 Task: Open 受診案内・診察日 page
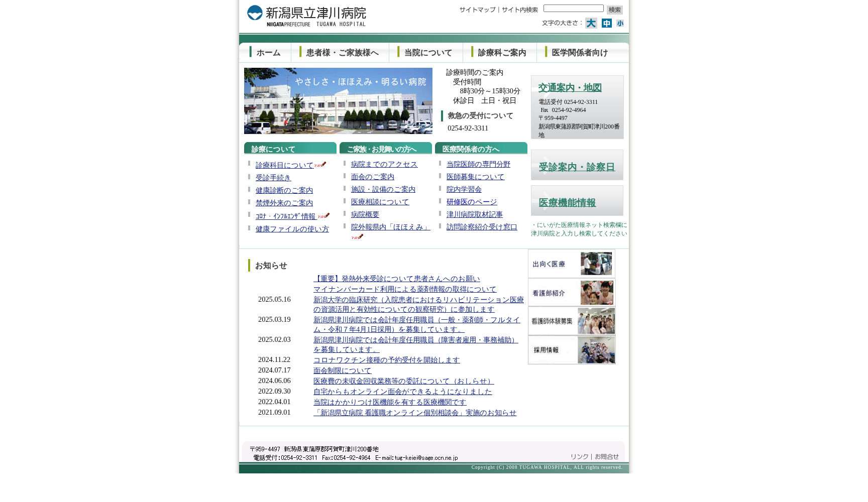(577, 166)
